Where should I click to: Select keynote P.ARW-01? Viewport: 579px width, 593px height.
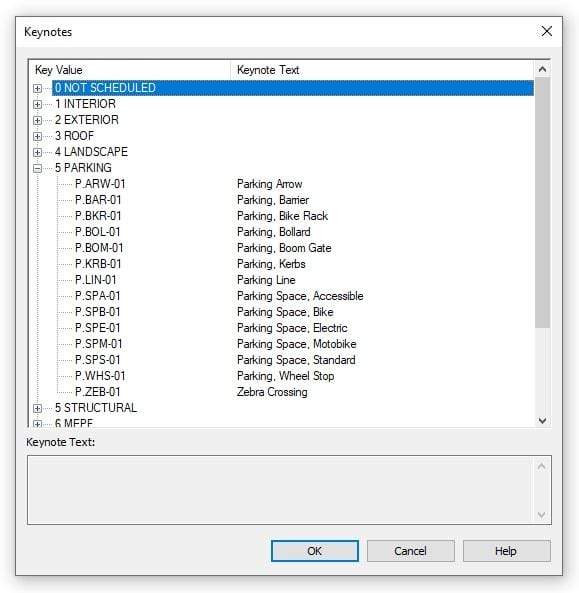[100, 184]
